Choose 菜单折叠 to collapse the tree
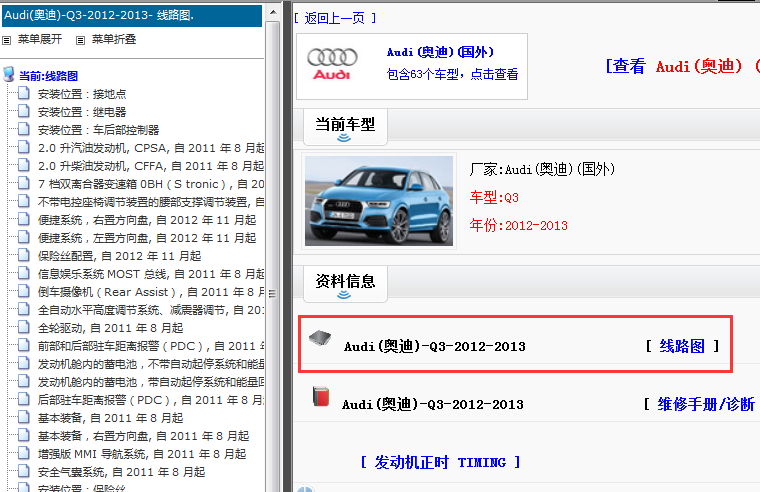This screenshot has width=760, height=492. click(114, 39)
